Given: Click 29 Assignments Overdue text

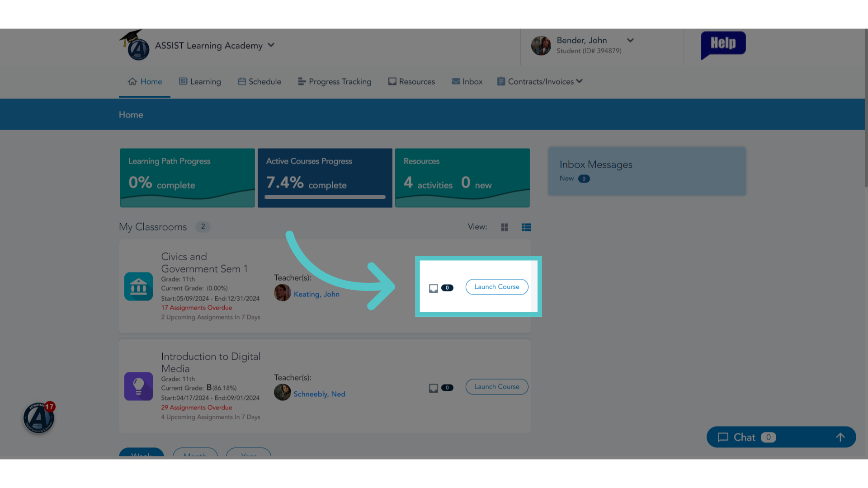Looking at the screenshot, I should (x=197, y=408).
